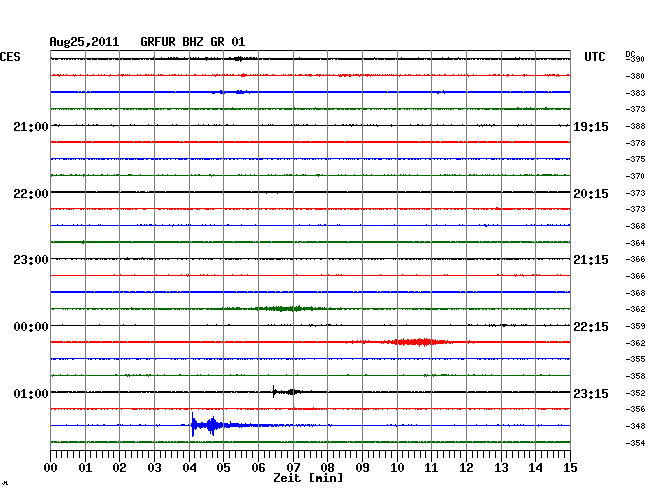Click the 09 minute axis label
The image size is (650, 494).
click(x=362, y=468)
